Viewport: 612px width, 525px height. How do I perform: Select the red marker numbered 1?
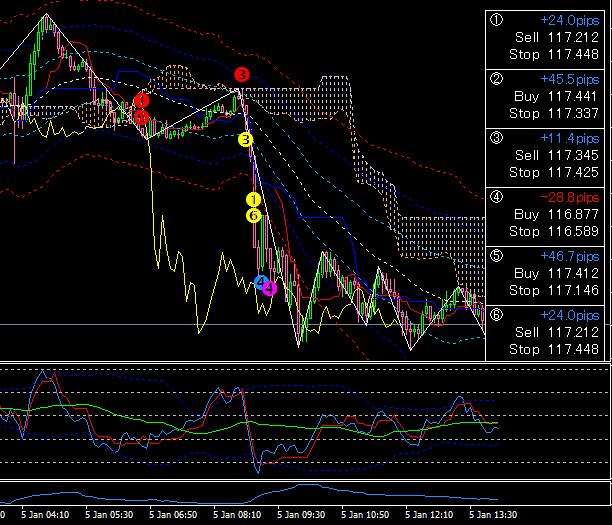point(141,101)
